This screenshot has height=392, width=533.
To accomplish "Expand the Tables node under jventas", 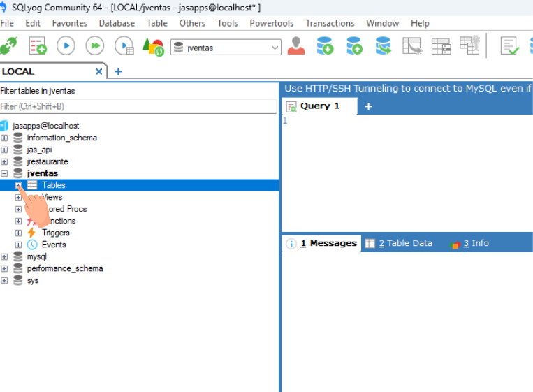I will [x=18, y=185].
